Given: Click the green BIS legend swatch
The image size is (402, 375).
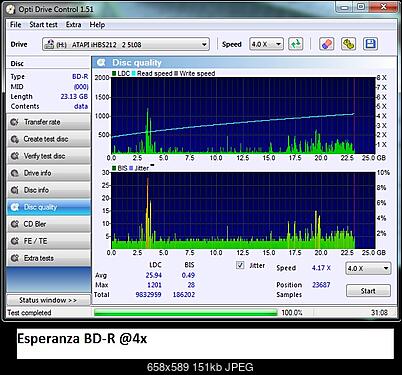Looking at the screenshot, I should [114, 168].
